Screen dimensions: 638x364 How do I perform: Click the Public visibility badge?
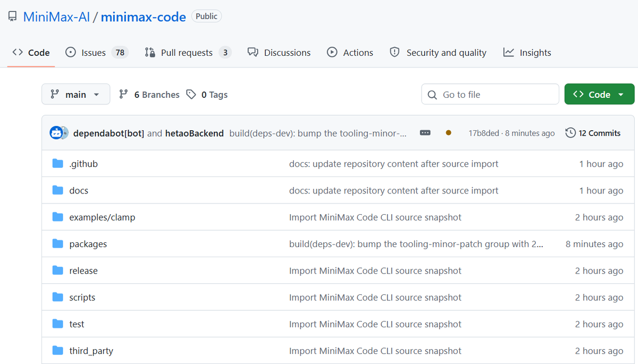(x=206, y=16)
